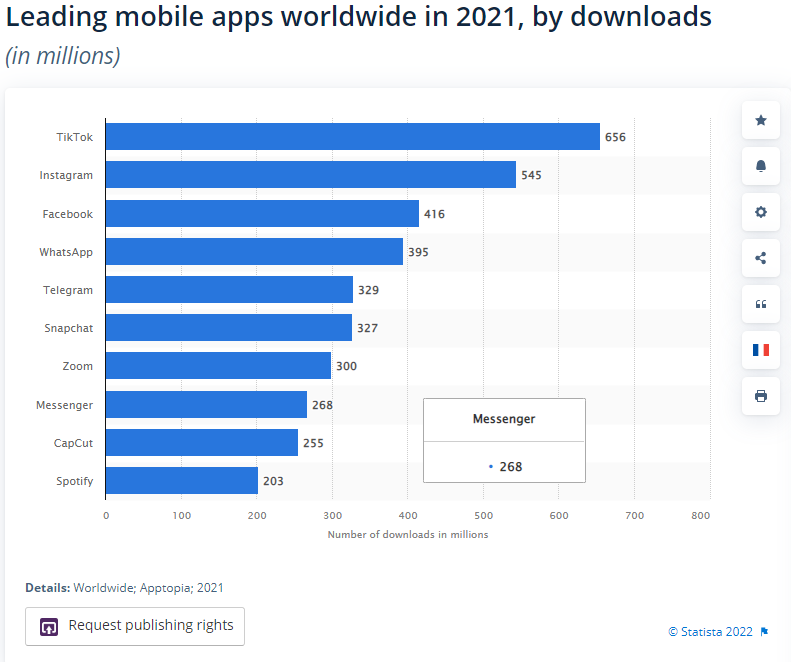Click the chart title heading
Screen dimensions: 791x662
pos(358,17)
